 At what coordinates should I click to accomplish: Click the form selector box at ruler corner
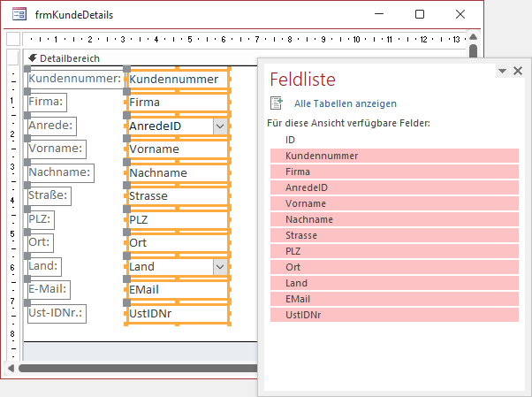[x=13, y=39]
